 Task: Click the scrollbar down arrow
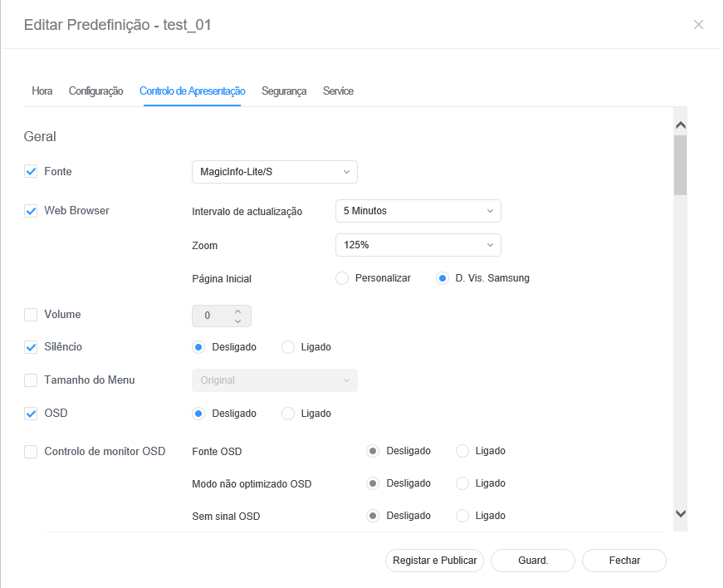[x=681, y=514]
